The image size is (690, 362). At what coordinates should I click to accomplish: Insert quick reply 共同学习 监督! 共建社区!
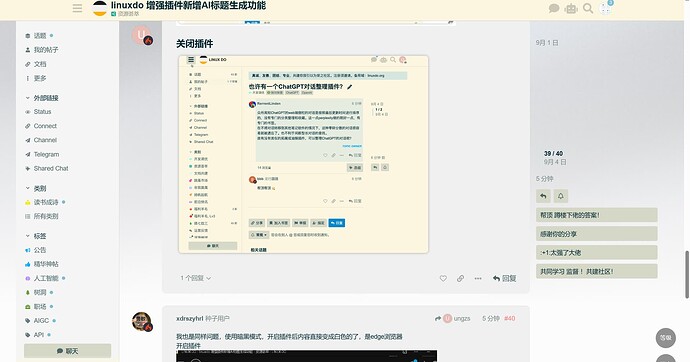596,271
